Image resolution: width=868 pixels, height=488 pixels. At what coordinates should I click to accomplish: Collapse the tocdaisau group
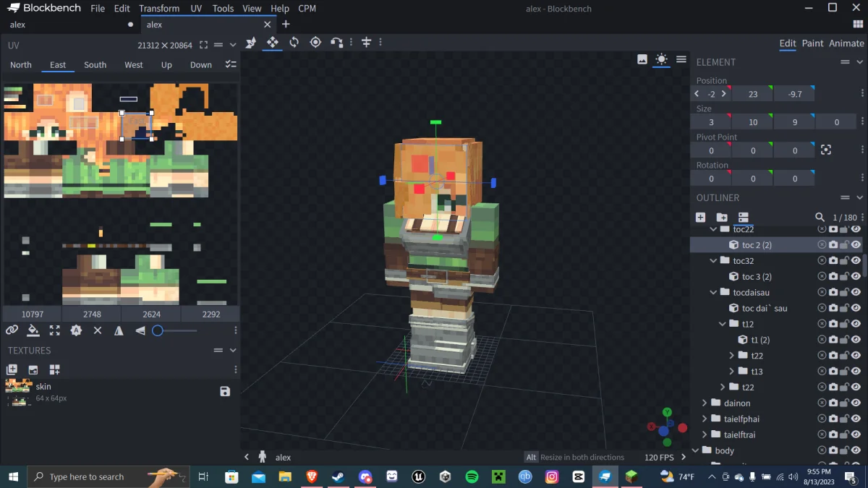click(714, 292)
